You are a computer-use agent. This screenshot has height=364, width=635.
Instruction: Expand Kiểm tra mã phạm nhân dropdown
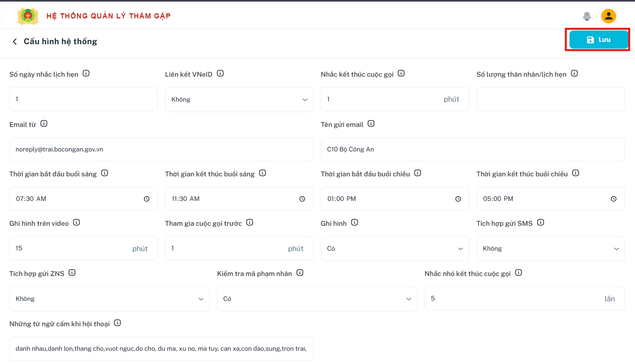coord(317,299)
